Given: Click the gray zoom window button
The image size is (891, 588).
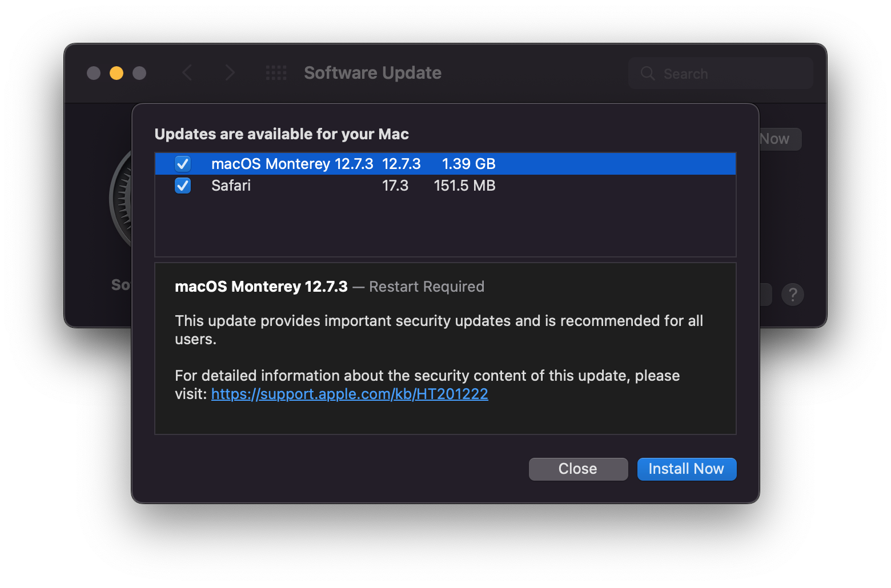Looking at the screenshot, I should click(139, 73).
